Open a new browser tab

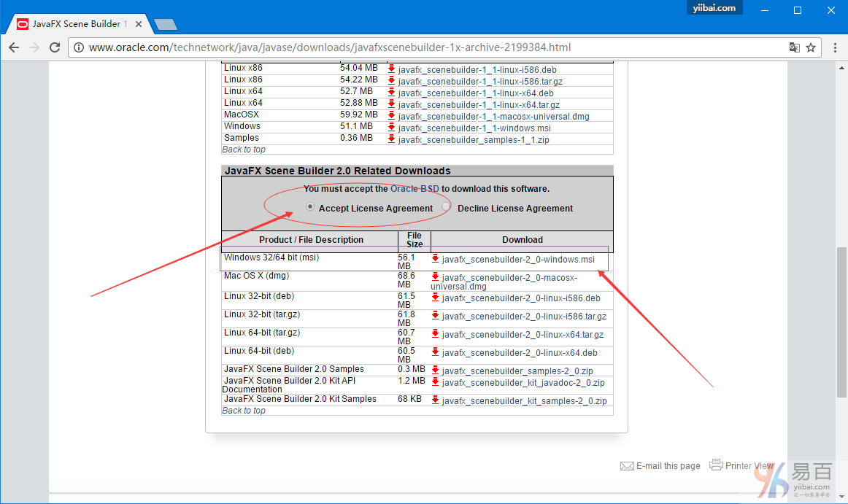pos(166,25)
